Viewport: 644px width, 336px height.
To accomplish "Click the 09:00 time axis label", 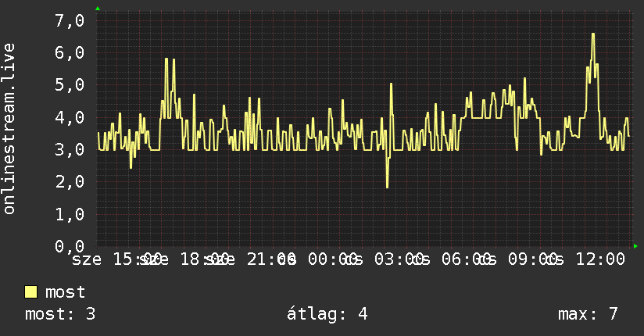I will coord(533,259).
